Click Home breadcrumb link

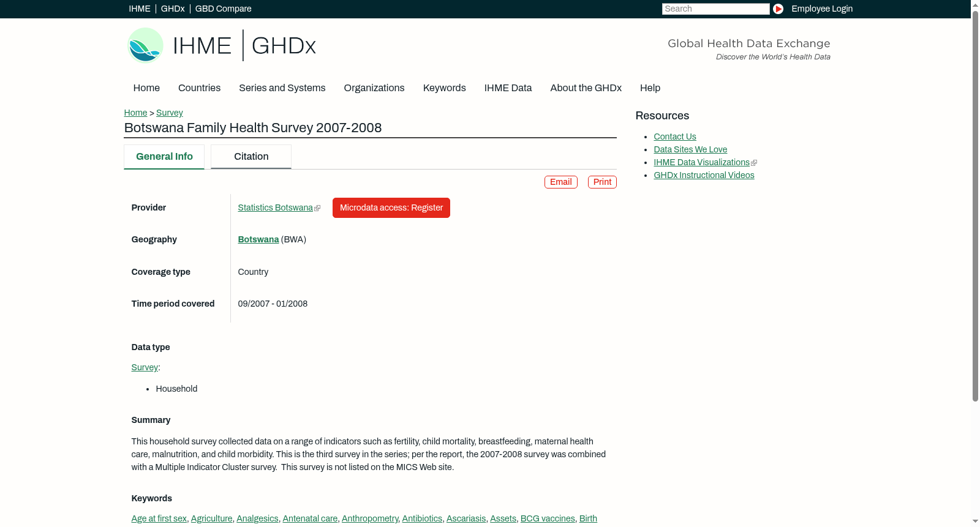pos(135,113)
